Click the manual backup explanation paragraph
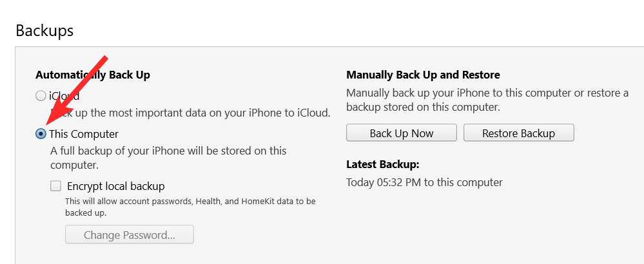This screenshot has width=644, height=264. tap(487, 100)
